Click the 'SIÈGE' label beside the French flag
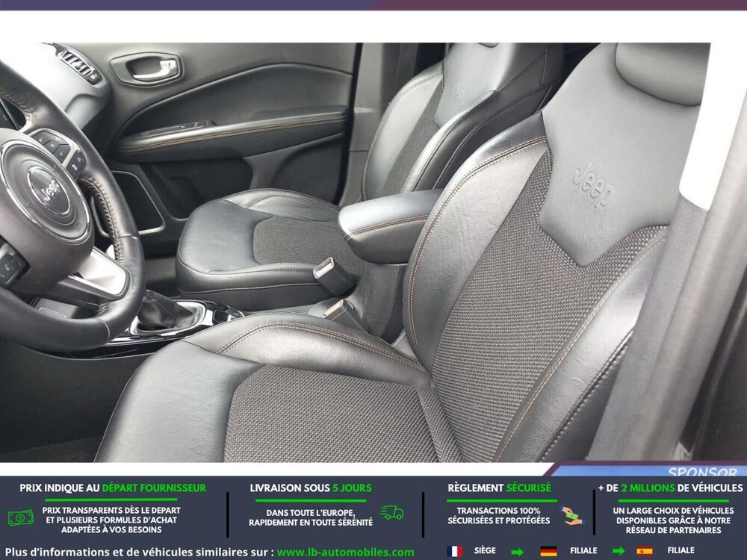 [485, 550]
